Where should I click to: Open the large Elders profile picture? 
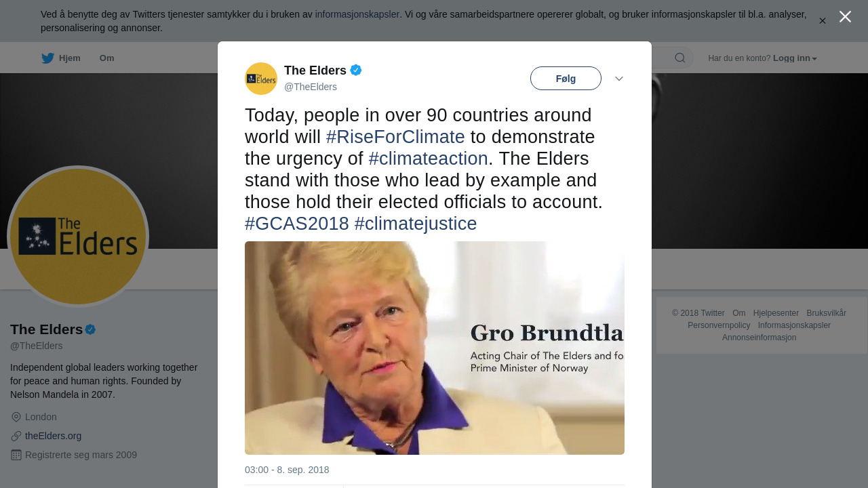(78, 237)
